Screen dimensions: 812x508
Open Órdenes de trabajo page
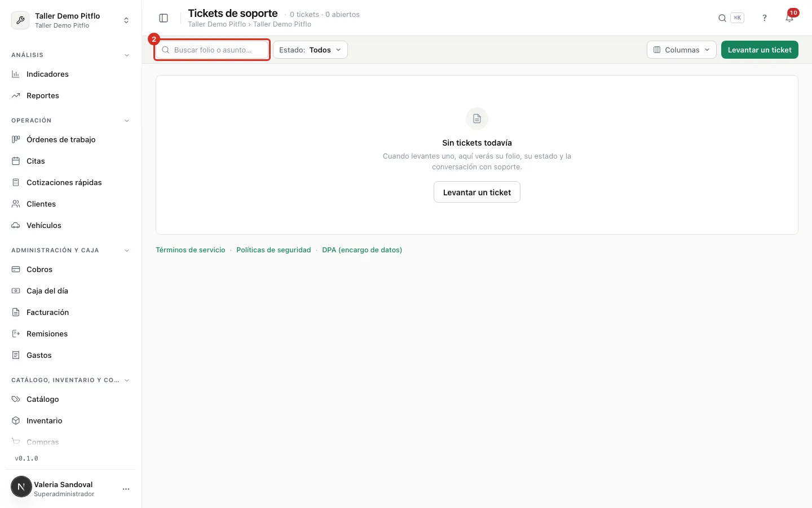pos(61,139)
